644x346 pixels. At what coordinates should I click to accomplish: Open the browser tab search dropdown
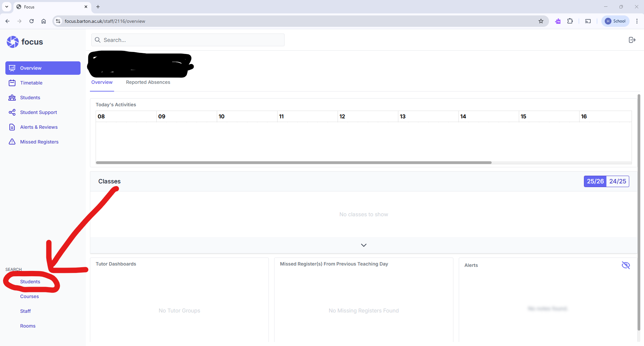(7, 7)
